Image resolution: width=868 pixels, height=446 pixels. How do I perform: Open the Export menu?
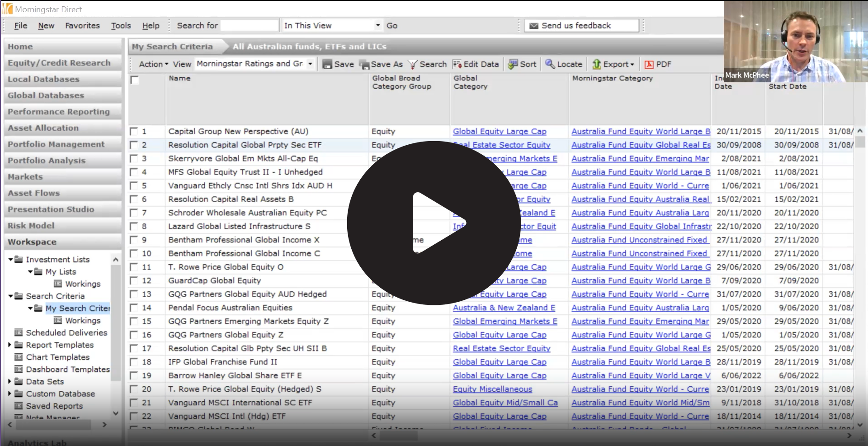coord(613,64)
